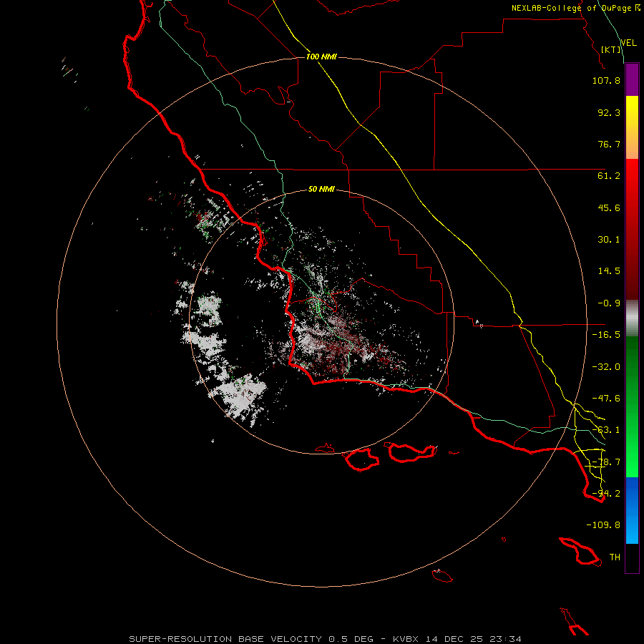Click the 92.3 velocity scale value
Screen dimensions: 644x644
click(609, 112)
